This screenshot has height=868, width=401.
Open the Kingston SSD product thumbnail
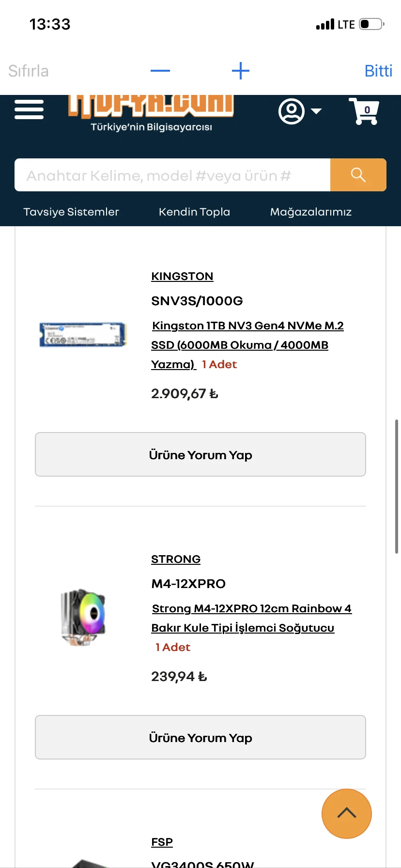pos(83,334)
